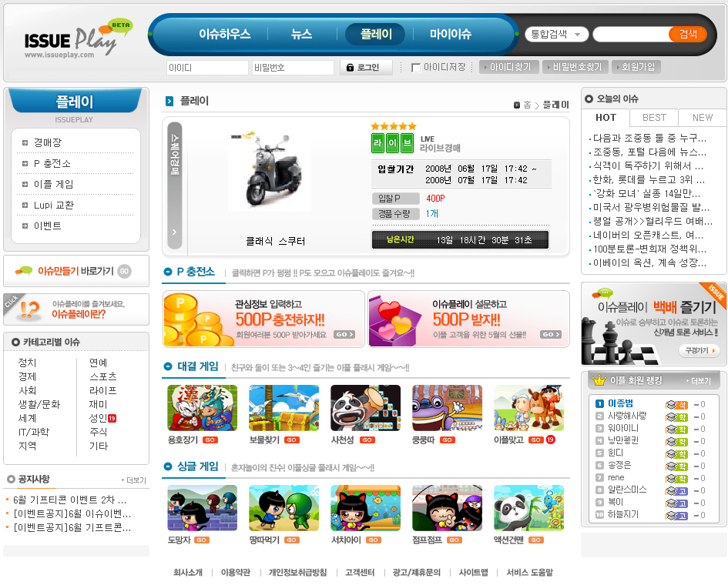Image resolution: width=728 pixels, height=585 pixels.
Task: Click GO next to 보물찾기
Action: pos(292,440)
